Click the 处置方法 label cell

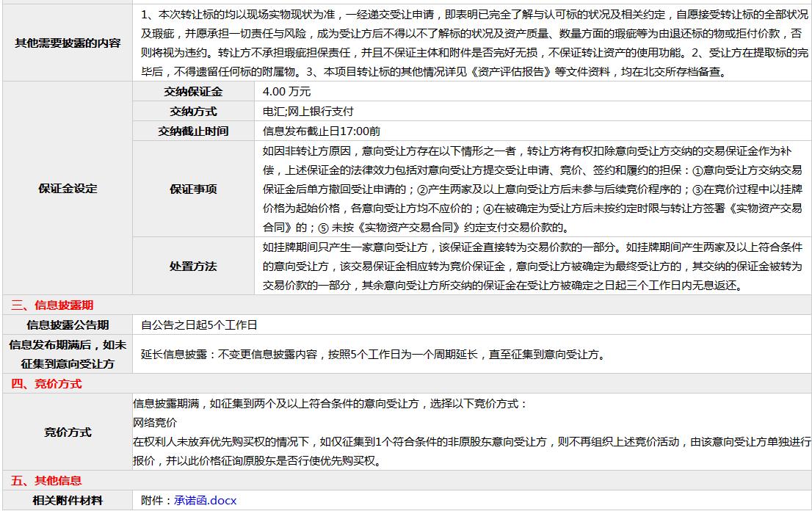(193, 266)
